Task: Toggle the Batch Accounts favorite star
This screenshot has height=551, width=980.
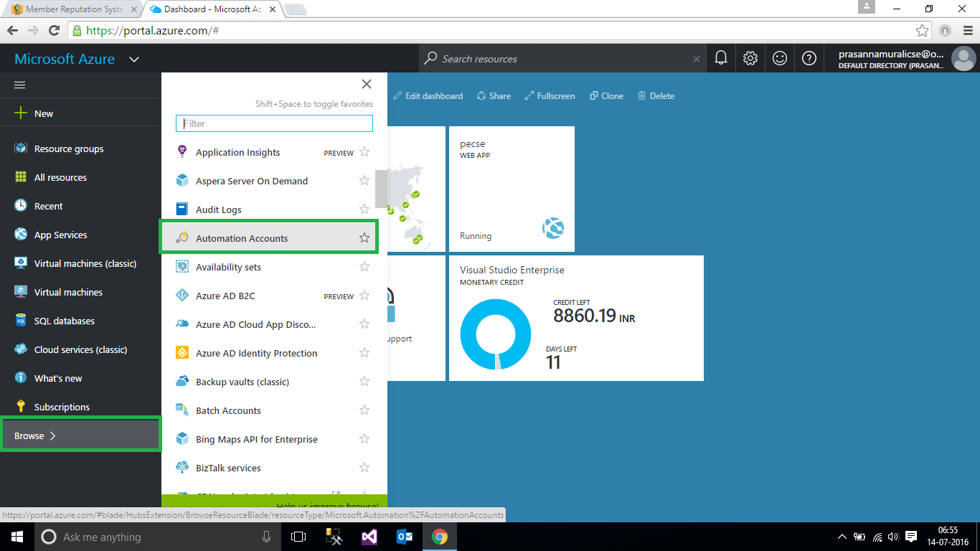Action: pos(364,410)
